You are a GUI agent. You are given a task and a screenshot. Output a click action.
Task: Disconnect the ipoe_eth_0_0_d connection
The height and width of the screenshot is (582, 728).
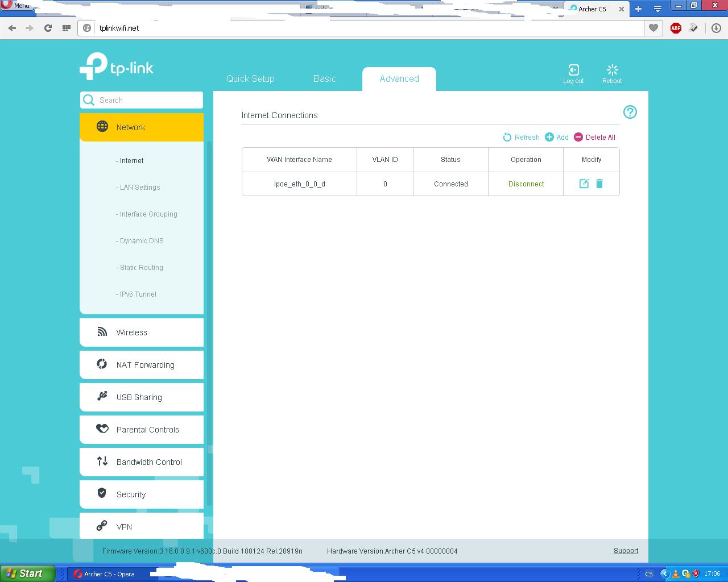click(x=526, y=184)
